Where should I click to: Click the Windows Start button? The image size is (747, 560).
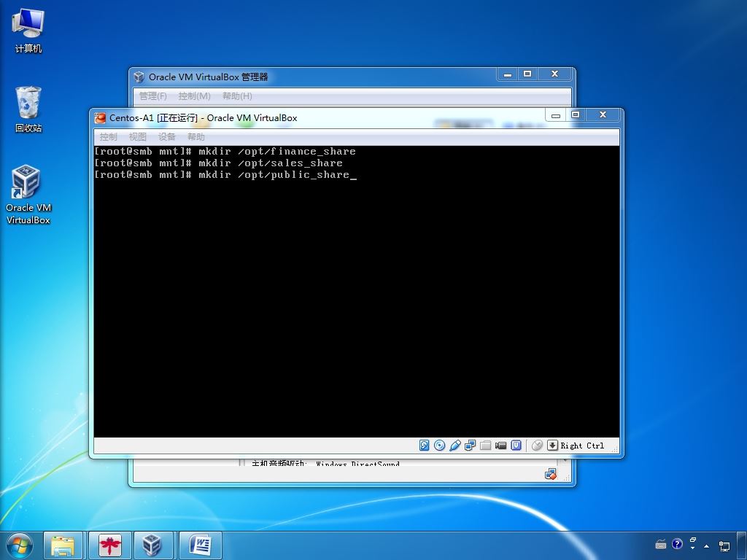point(19,545)
